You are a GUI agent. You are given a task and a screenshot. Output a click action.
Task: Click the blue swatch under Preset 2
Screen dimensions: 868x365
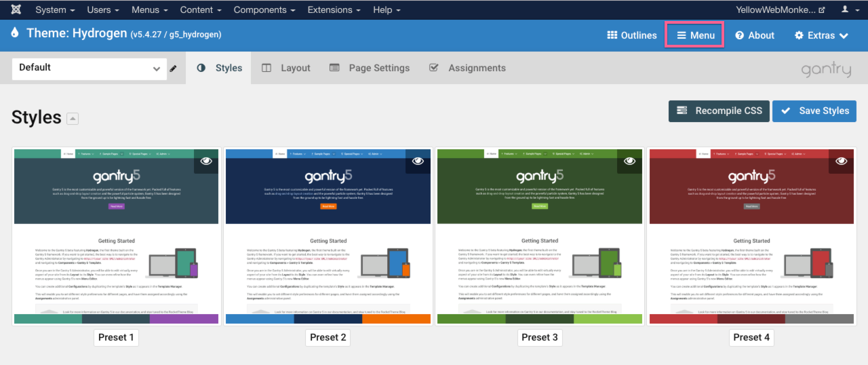260,319
